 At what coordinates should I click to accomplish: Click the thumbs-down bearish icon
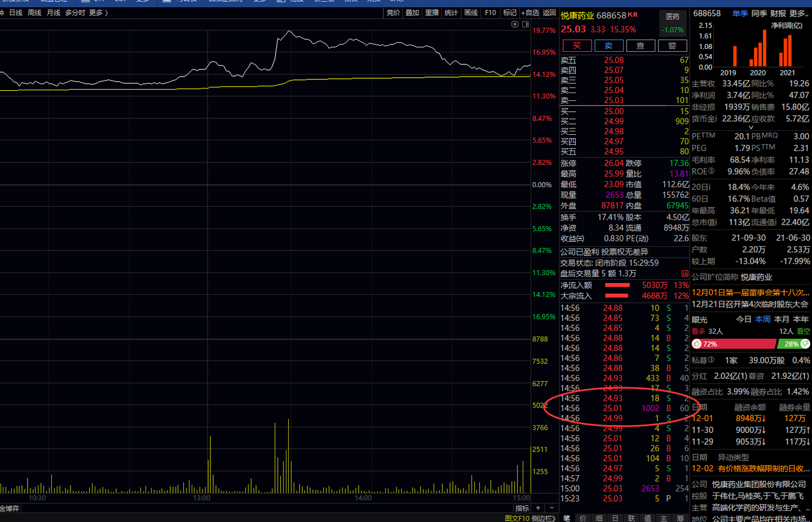tap(805, 344)
